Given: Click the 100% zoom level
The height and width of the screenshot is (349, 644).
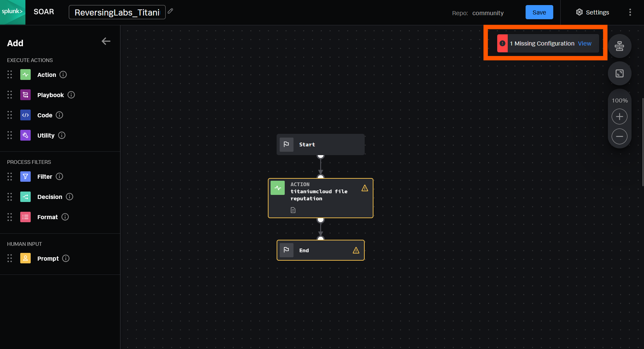Looking at the screenshot, I should pos(620,100).
